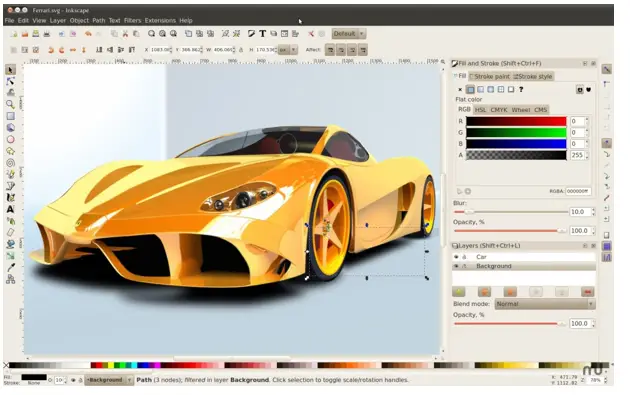Select the Selector arrow tool

[10, 70]
